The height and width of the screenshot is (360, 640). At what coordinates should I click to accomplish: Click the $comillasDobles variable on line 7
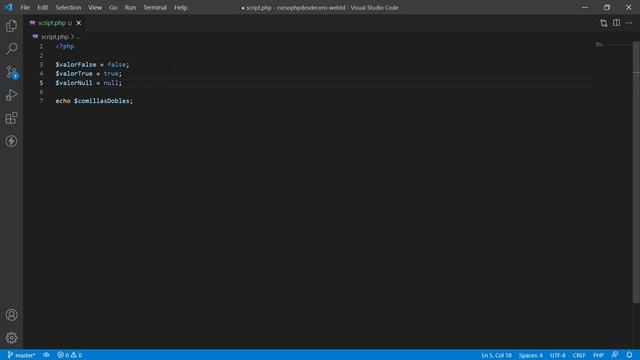pyautogui.click(x=102, y=101)
